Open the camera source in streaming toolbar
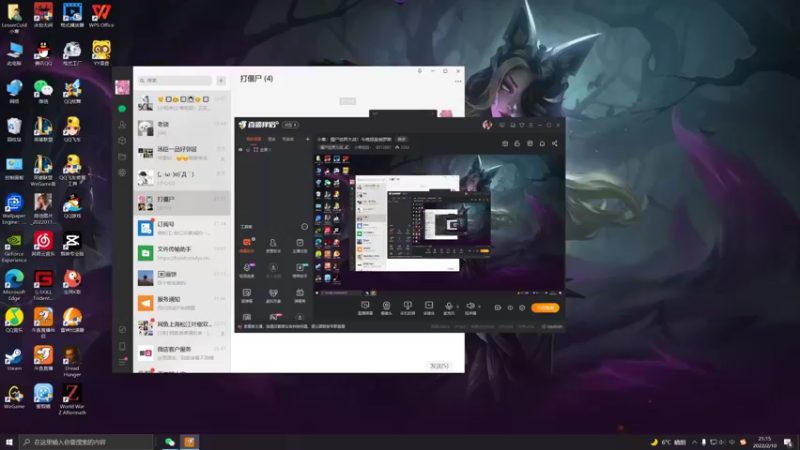800x450 pixels. point(386,306)
